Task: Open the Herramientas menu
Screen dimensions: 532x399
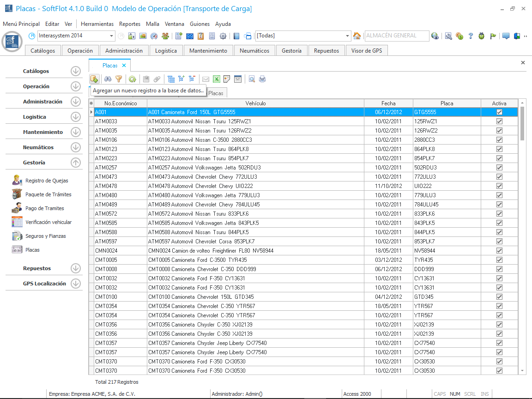Action: 97,24
